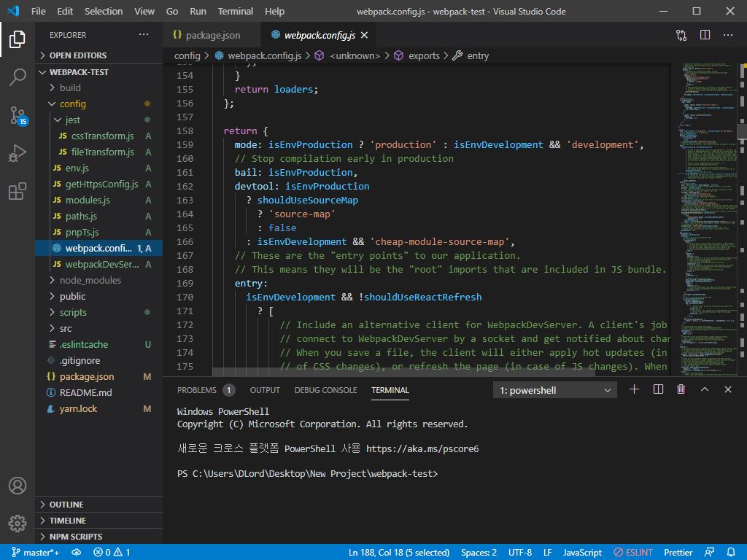Open notifications bell in status bar
Screen dimensions: 747x560
[x=731, y=553]
